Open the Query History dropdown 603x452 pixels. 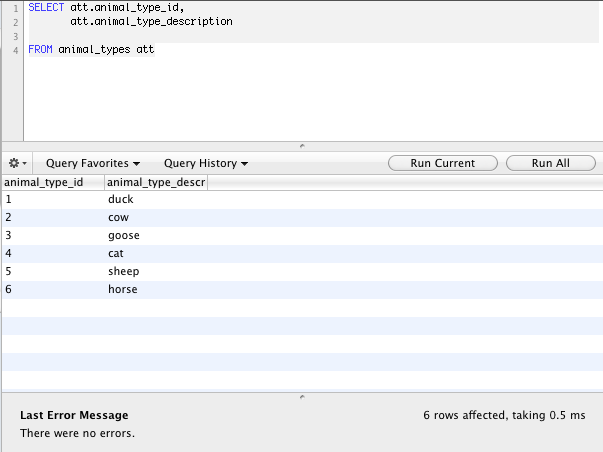click(x=206, y=163)
